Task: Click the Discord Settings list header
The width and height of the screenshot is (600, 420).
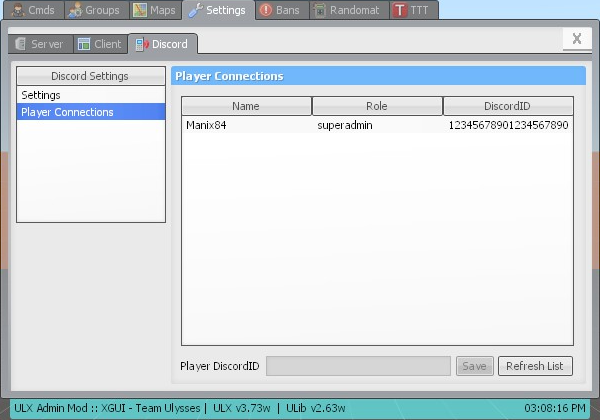Action: pyautogui.click(x=91, y=76)
